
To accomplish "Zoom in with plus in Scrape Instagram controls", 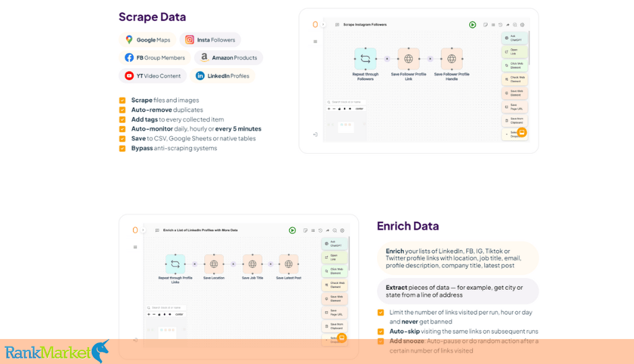I will coord(328,109).
